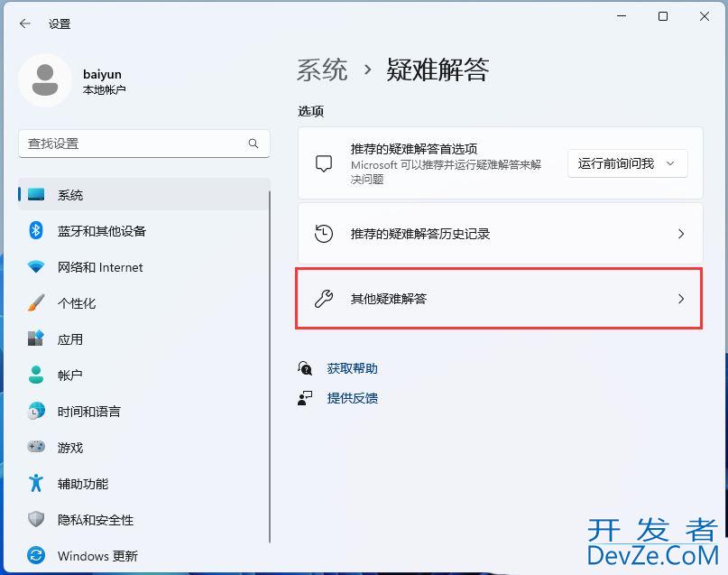728x575 pixels.
Task: Click the baiyun account name
Action: click(x=102, y=74)
